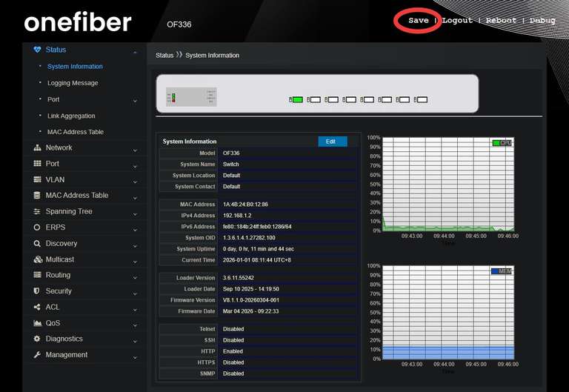Collapse the Status section chevron
The image size is (569, 392).
(135, 53)
